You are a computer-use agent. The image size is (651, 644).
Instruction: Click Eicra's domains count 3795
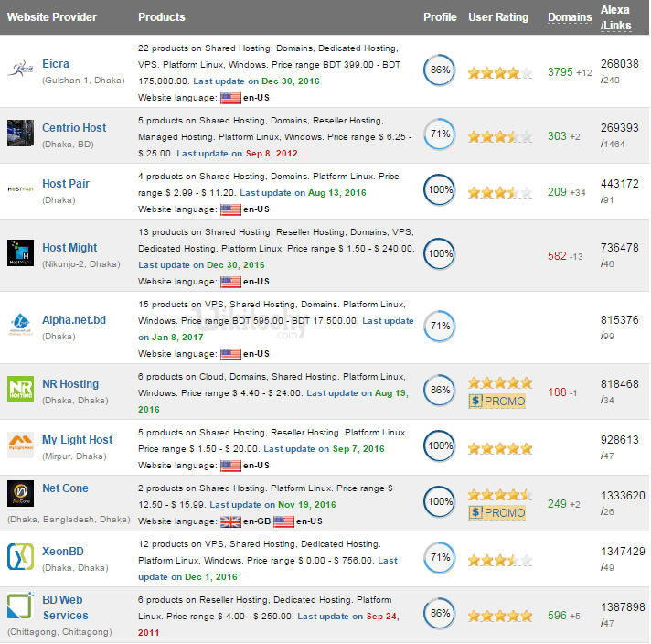click(x=560, y=72)
